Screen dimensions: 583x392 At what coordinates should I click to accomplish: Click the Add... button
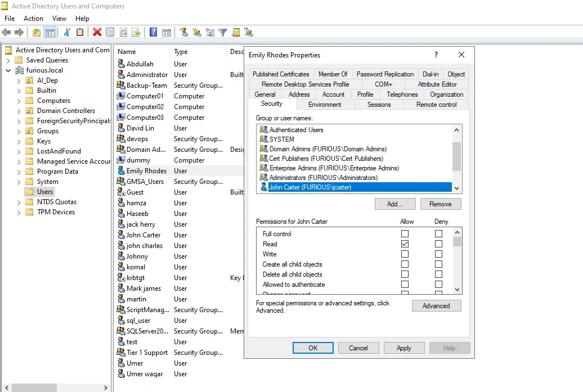[x=395, y=204]
